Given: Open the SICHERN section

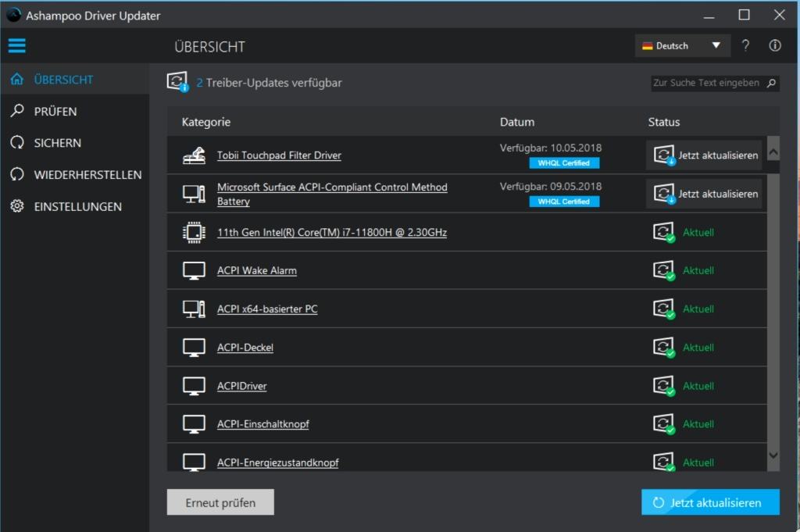Looking at the screenshot, I should tap(57, 143).
